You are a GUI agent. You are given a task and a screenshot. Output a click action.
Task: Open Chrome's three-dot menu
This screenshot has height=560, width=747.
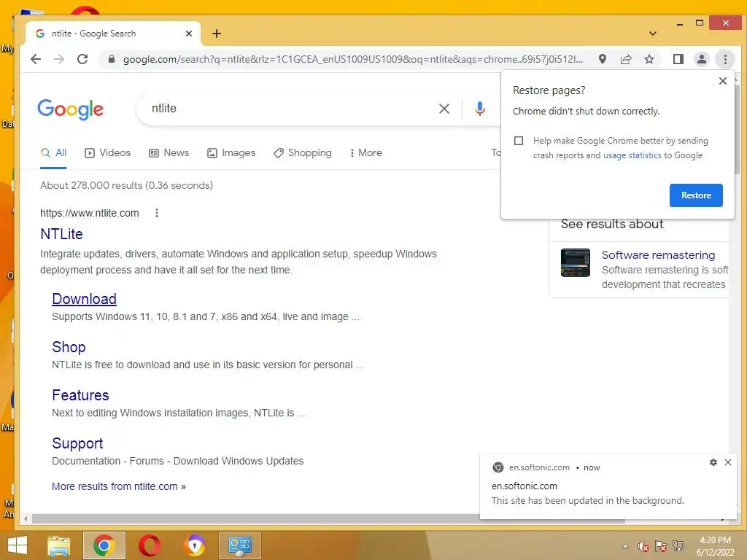tap(725, 59)
